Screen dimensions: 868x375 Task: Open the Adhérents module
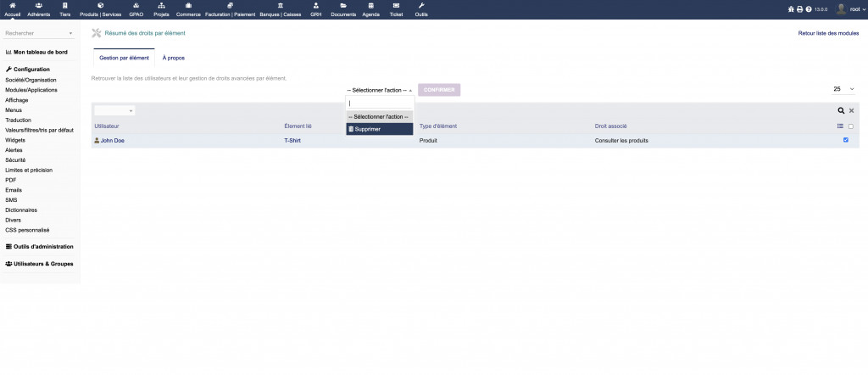pos(39,9)
